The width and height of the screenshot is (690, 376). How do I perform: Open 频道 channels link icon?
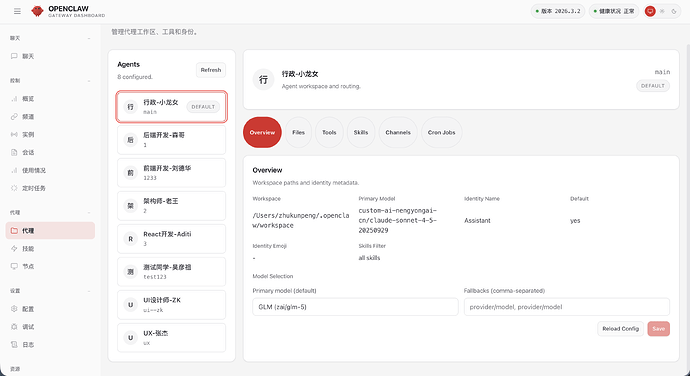(14, 117)
